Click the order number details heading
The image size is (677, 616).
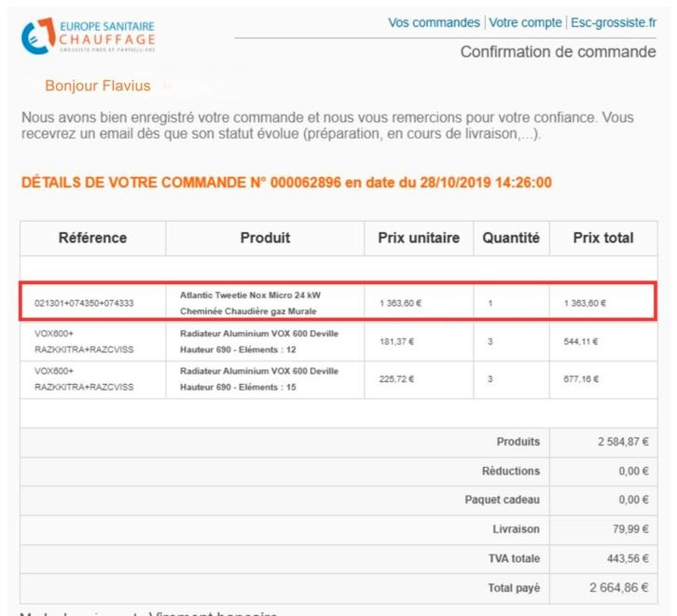click(285, 183)
